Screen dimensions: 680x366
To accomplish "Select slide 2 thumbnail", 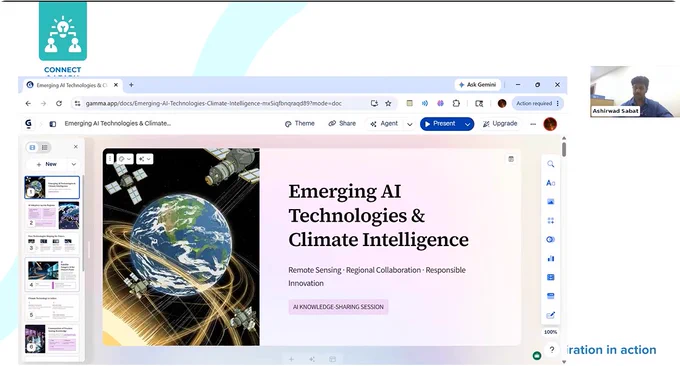I will point(52,215).
